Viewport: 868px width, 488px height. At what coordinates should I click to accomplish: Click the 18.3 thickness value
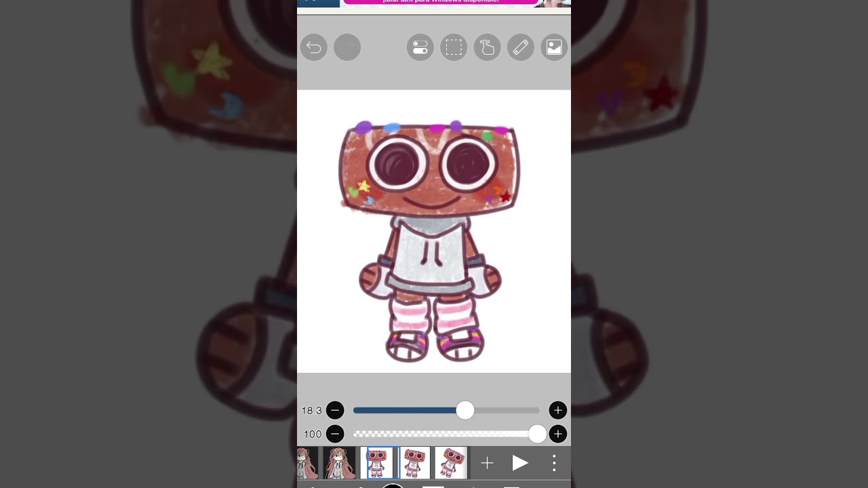coord(312,410)
